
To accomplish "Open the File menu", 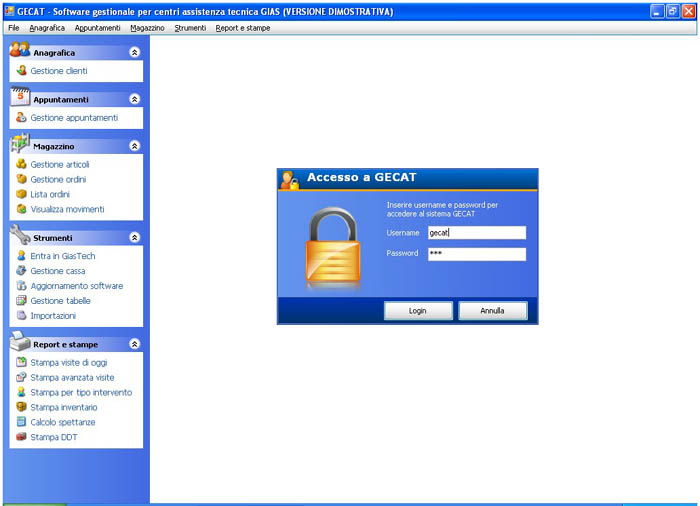I will pyautogui.click(x=14, y=28).
